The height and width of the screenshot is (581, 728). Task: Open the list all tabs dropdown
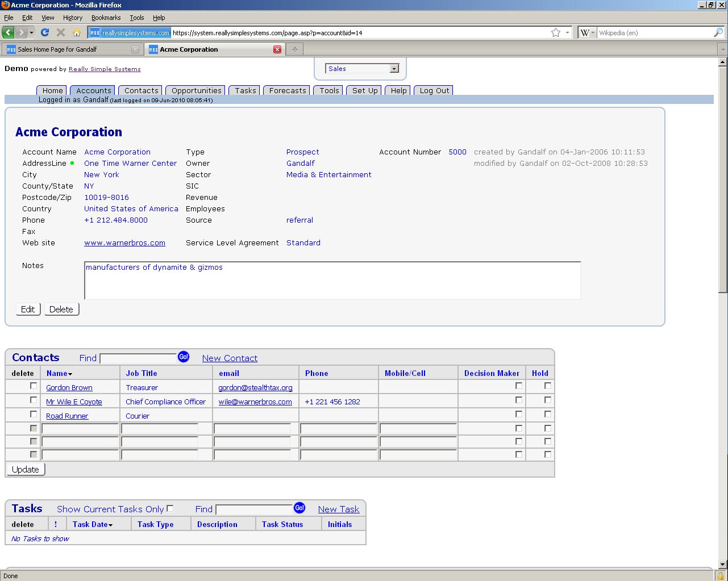(722, 49)
